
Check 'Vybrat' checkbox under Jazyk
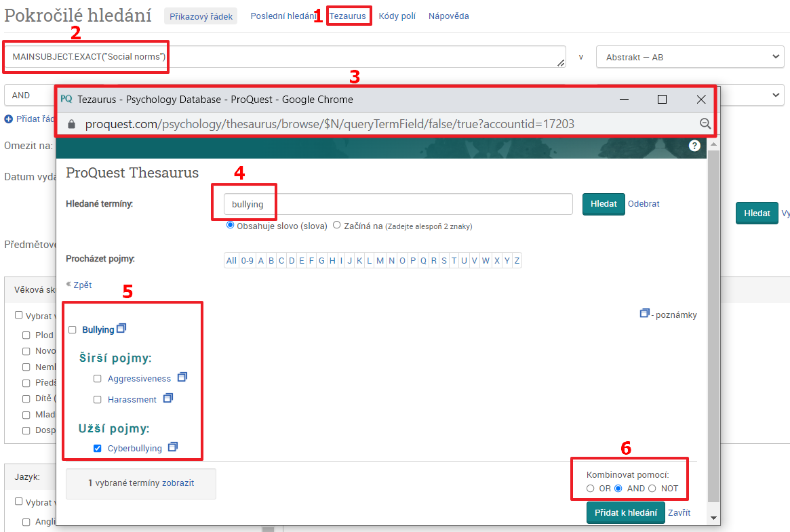18,502
